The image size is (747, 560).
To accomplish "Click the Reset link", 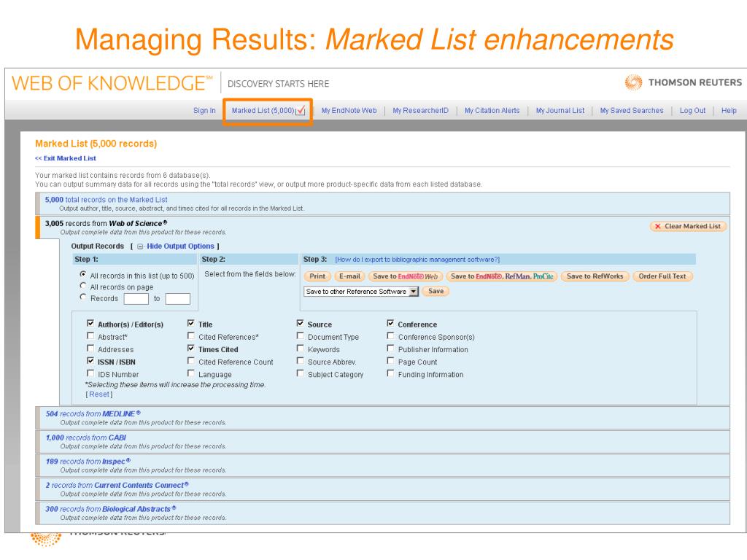I will tap(99, 394).
